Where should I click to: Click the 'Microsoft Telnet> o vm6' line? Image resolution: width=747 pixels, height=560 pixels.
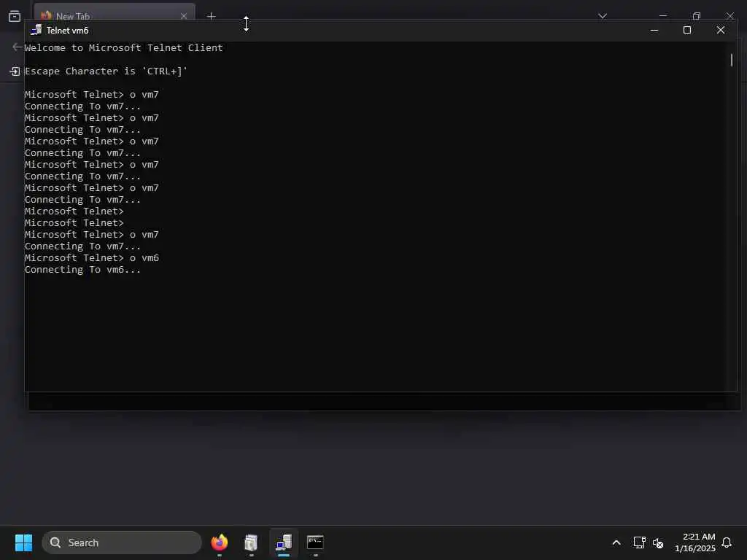click(91, 257)
